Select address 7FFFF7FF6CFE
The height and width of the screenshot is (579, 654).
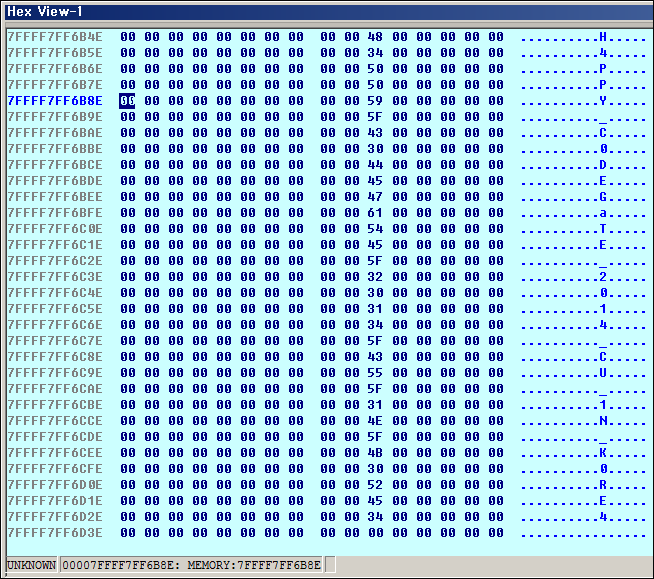click(55, 468)
